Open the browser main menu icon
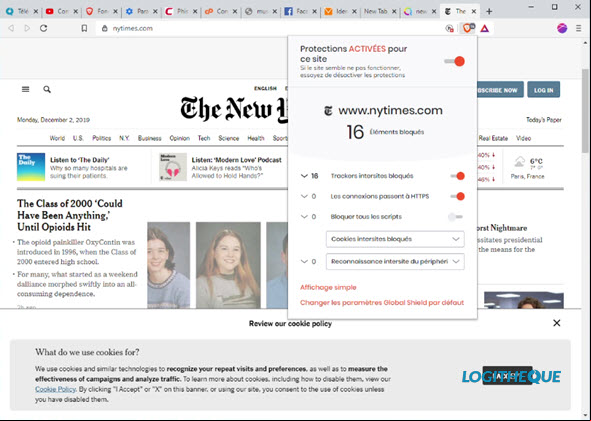 [579, 28]
